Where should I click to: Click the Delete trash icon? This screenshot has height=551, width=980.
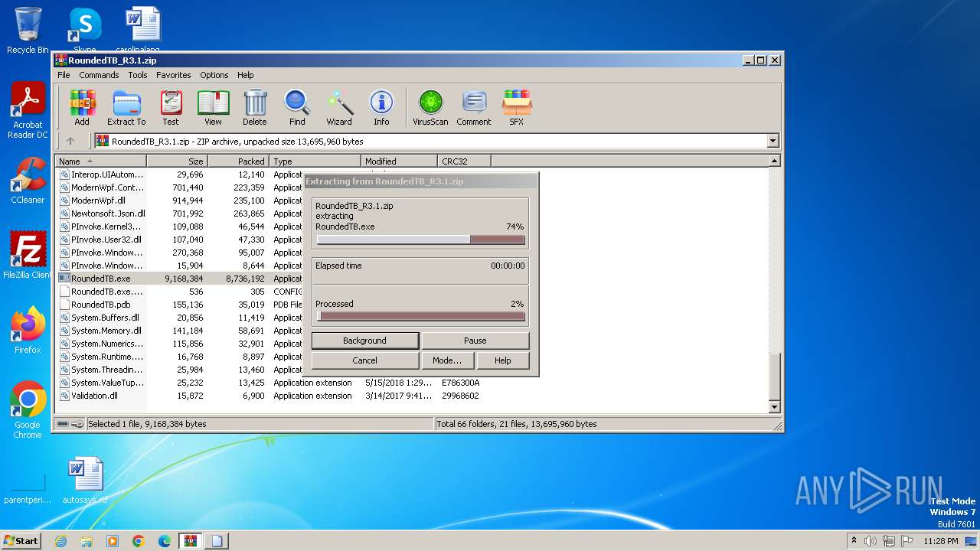pos(255,107)
